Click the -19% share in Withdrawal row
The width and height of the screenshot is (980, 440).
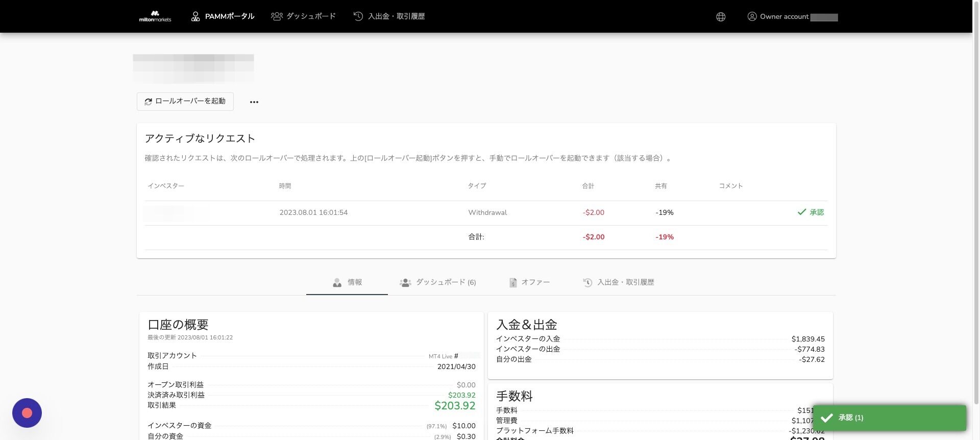point(665,213)
